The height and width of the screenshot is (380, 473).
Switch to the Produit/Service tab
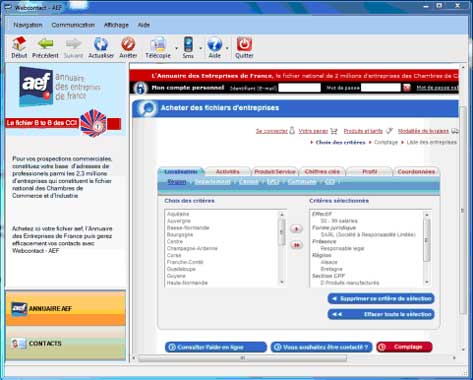click(x=275, y=171)
